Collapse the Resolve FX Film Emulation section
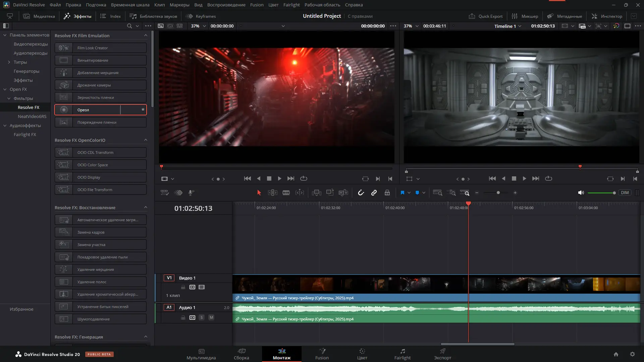This screenshot has width=644, height=362. pyautogui.click(x=146, y=36)
